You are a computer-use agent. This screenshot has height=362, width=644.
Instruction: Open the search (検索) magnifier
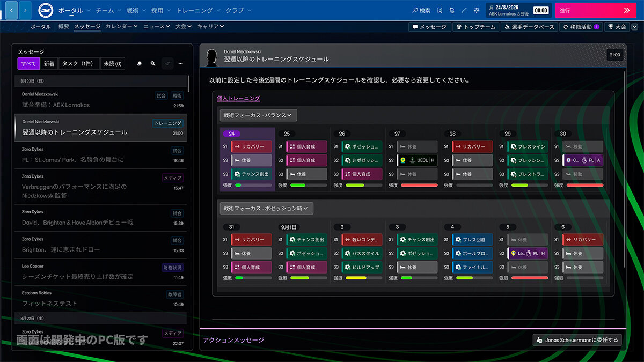[x=421, y=10]
